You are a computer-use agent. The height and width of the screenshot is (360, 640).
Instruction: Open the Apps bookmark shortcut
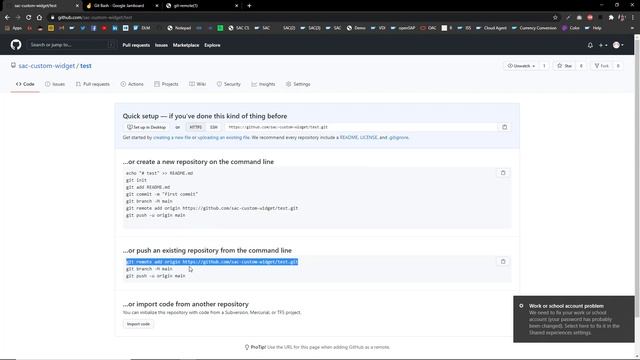13,28
